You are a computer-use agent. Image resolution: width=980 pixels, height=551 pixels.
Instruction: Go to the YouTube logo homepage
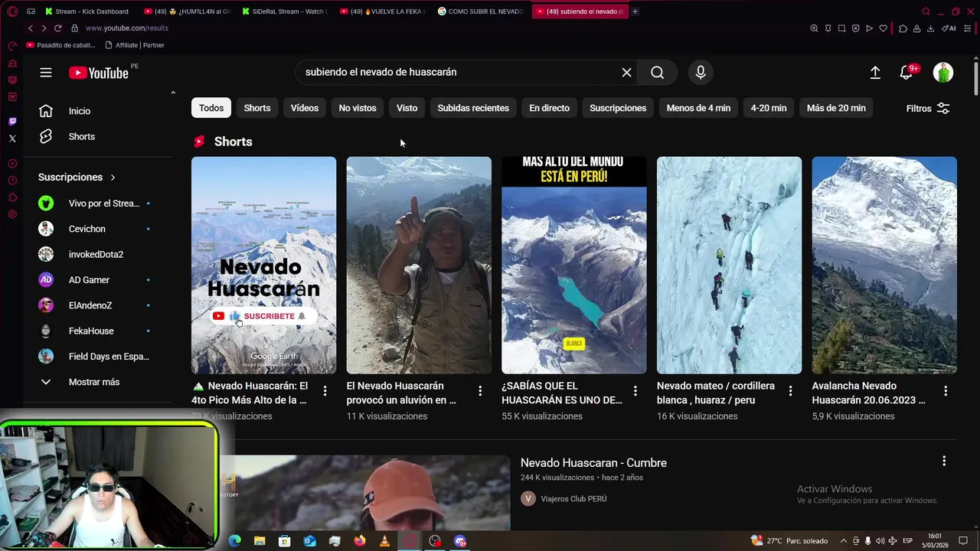pyautogui.click(x=99, y=73)
